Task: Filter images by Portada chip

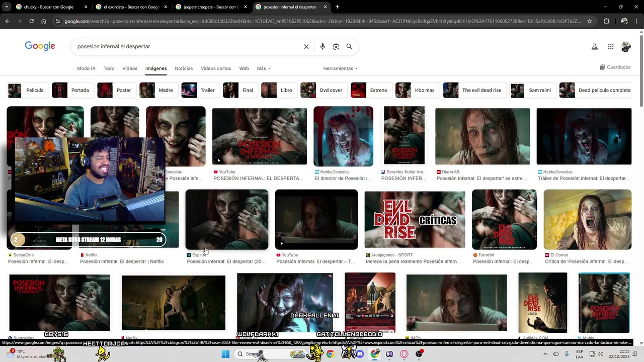Action: [72, 90]
